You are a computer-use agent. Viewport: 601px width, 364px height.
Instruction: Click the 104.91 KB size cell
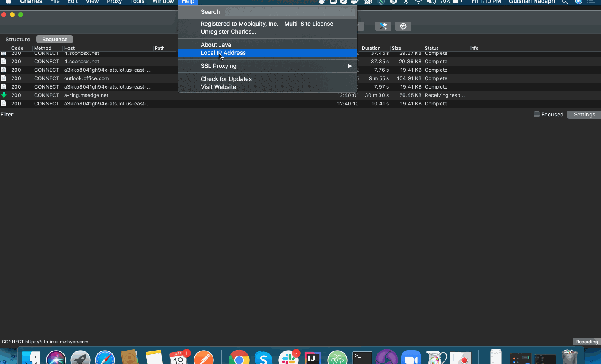pyautogui.click(x=409, y=78)
